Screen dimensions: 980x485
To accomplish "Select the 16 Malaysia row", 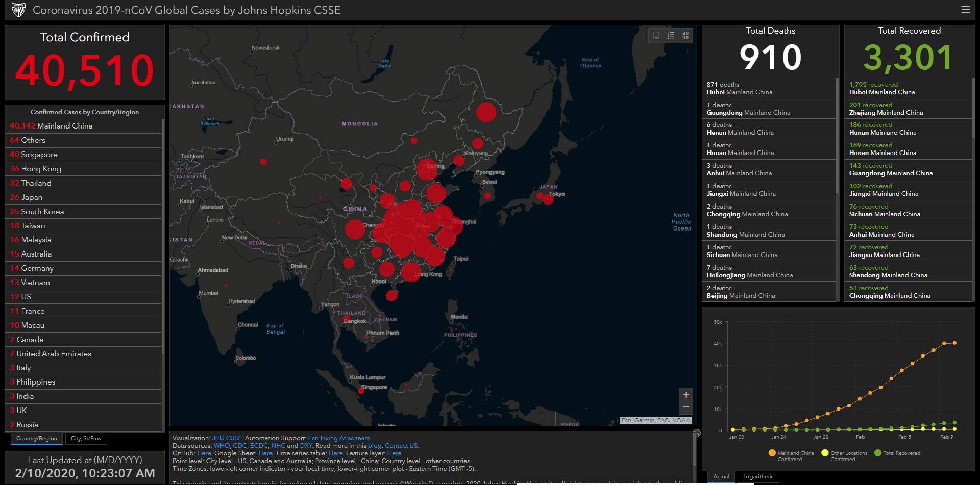I will tap(84, 240).
